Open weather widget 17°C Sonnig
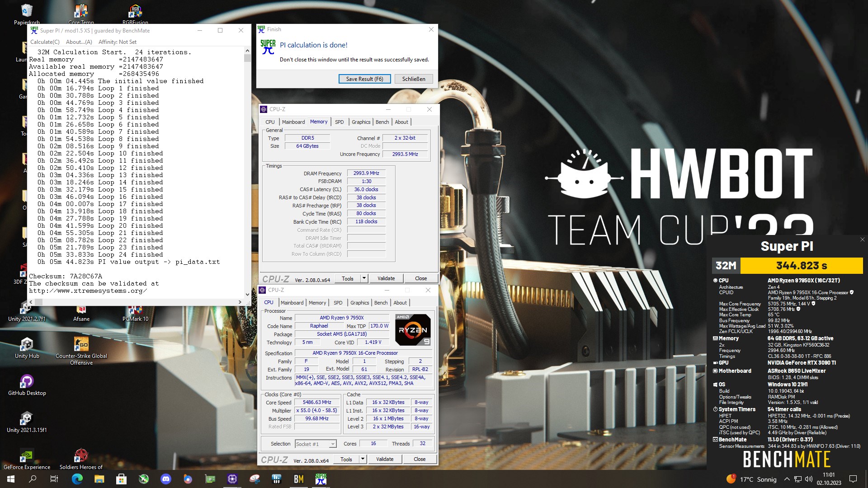Viewport: 868px width, 488px height. 751,479
